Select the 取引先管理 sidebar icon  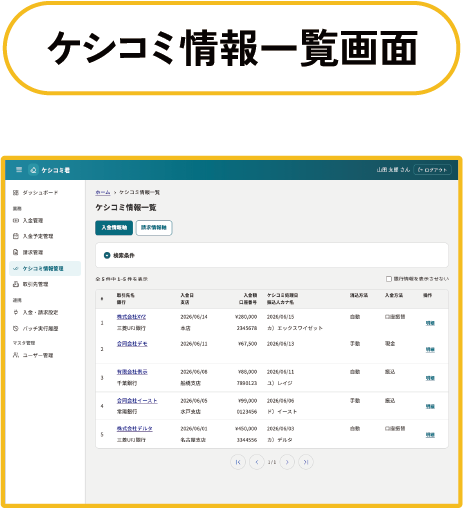click(15, 284)
